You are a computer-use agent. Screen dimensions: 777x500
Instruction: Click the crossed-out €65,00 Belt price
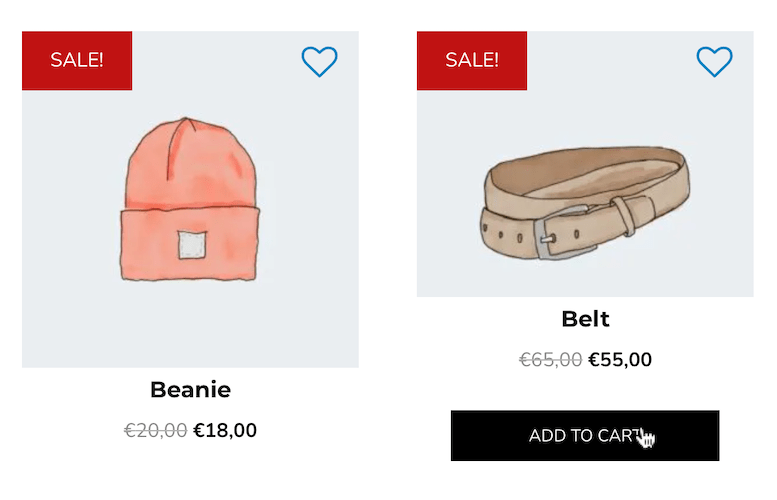551,360
